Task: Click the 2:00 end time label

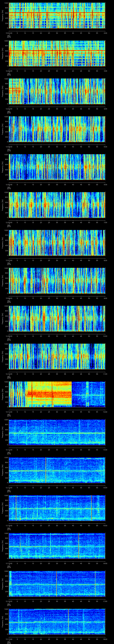Action: [105, 33]
